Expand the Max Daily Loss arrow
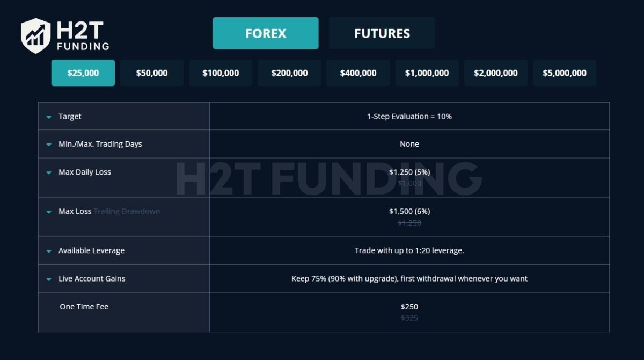644x360 pixels. click(49, 172)
